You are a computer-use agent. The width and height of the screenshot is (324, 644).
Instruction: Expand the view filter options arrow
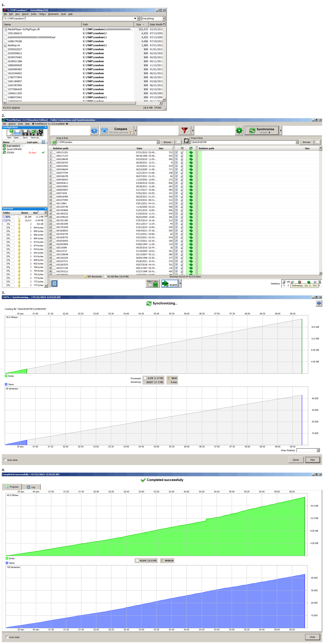pyautogui.click(x=180, y=284)
